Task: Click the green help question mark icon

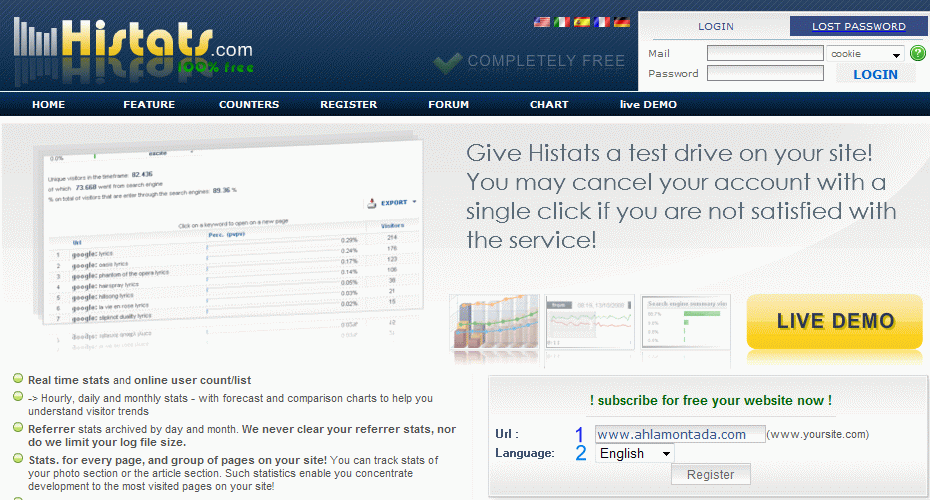Action: click(x=918, y=53)
